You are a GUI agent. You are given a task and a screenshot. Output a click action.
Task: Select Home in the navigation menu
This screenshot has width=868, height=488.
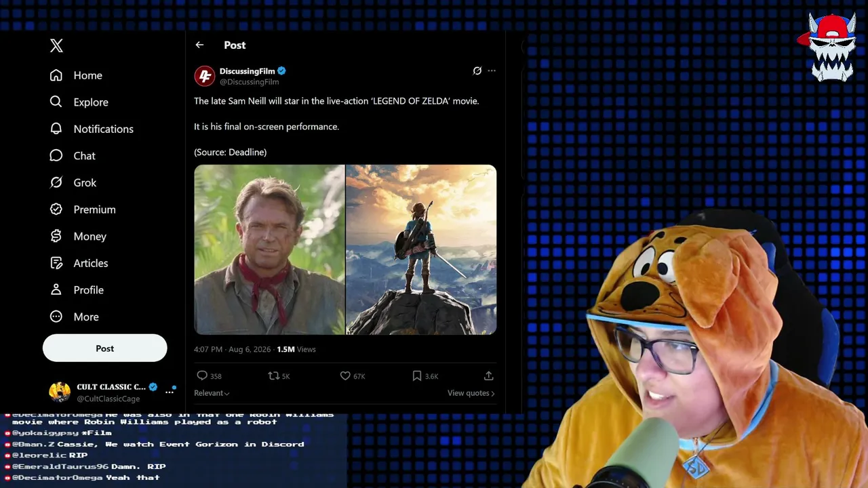point(88,75)
